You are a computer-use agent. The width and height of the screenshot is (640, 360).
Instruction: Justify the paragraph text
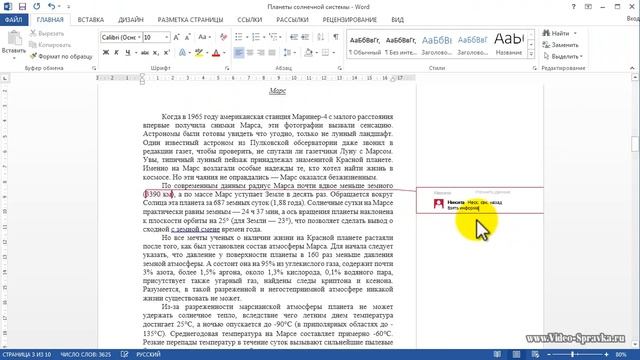pyautogui.click(x=272, y=53)
